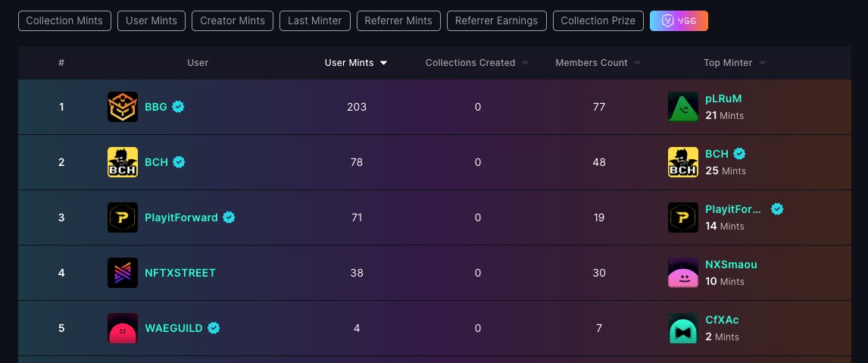The width and height of the screenshot is (868, 363).
Task: Open the Referrer Mints tab
Action: pyautogui.click(x=398, y=21)
